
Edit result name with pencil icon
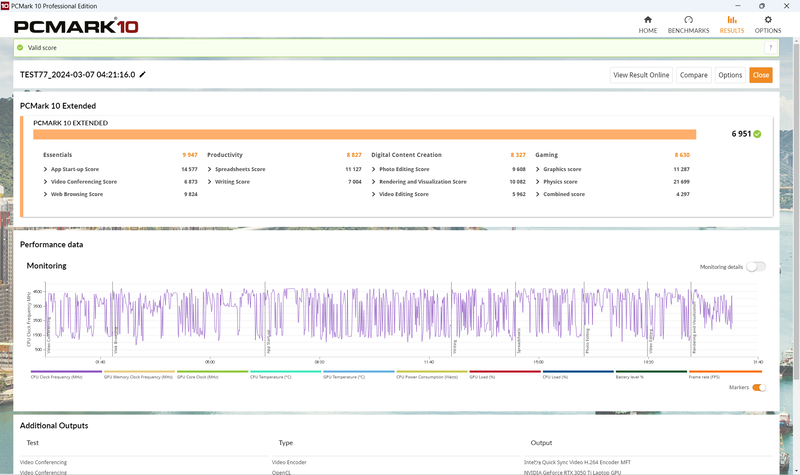tap(142, 74)
